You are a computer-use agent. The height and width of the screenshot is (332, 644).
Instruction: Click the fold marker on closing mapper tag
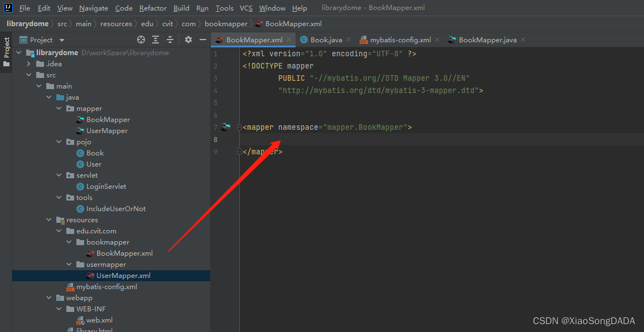pos(239,152)
